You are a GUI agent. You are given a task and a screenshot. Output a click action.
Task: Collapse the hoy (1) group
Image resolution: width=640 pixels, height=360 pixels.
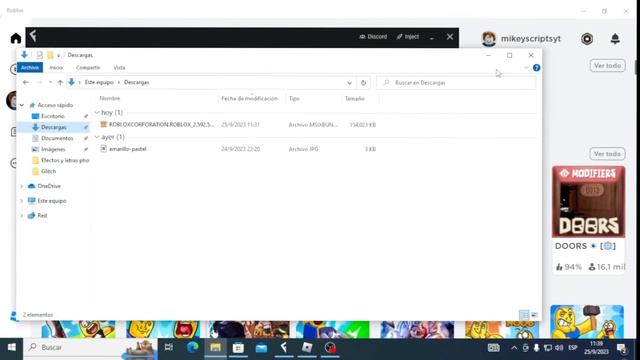(97, 112)
